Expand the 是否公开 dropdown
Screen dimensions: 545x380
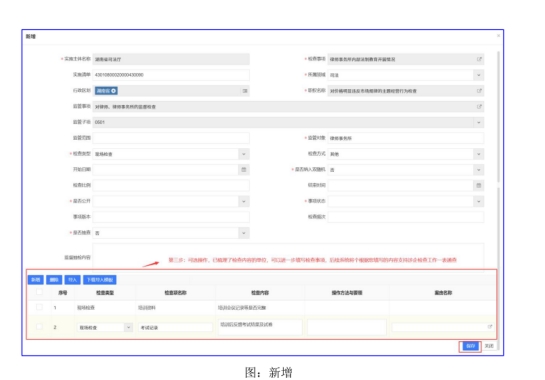click(x=244, y=201)
